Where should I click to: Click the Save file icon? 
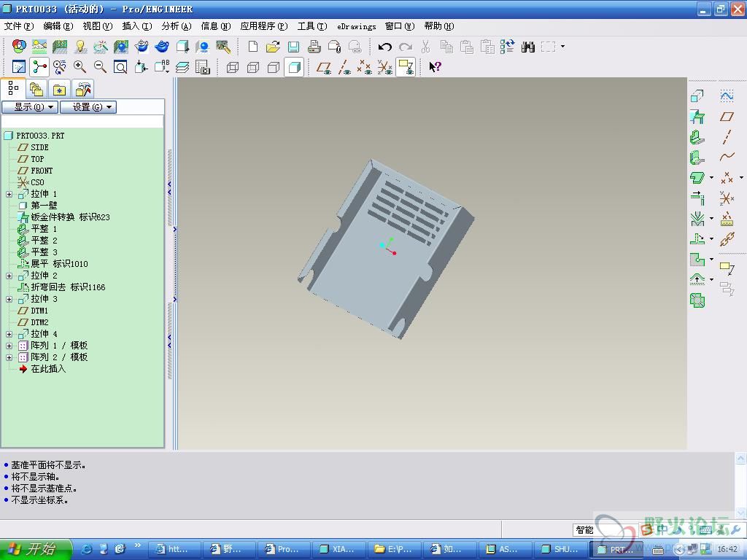click(293, 47)
